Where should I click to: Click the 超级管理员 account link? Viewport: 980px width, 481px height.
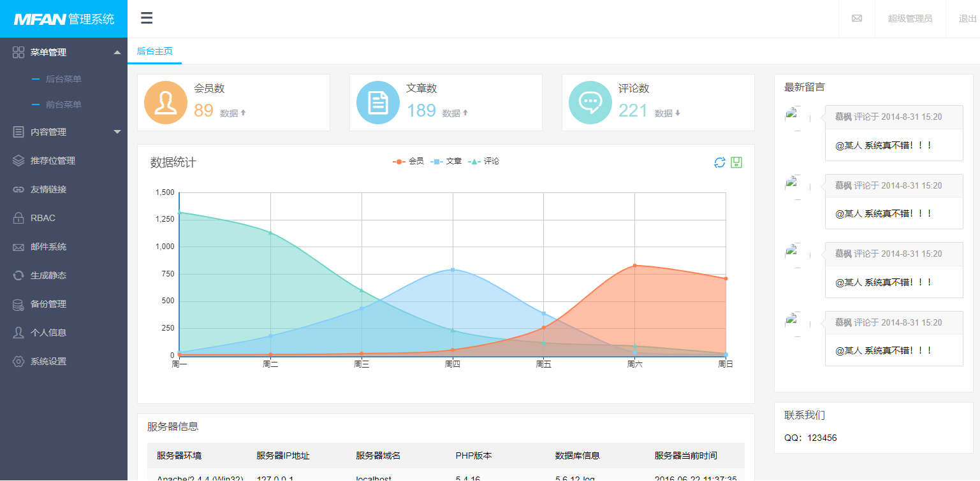click(x=910, y=18)
